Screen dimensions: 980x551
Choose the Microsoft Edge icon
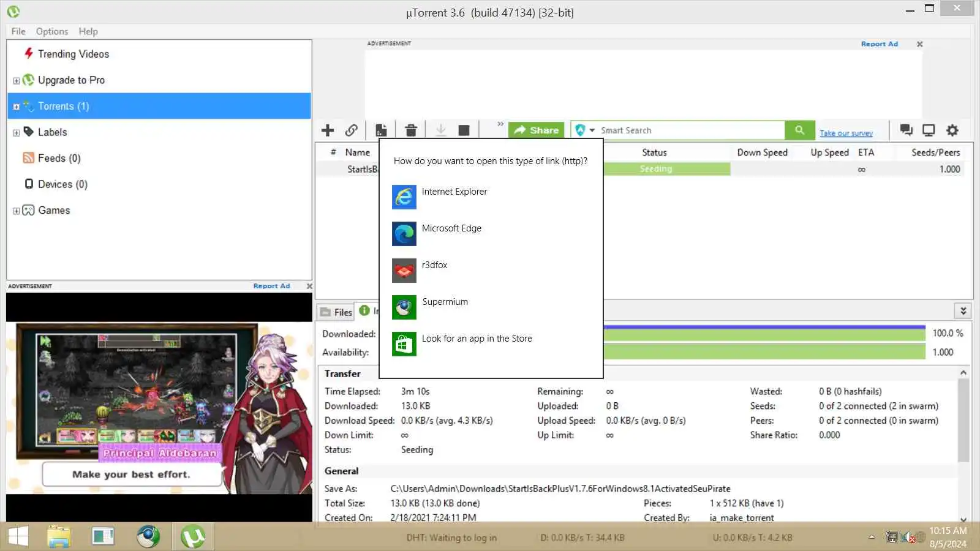click(x=404, y=234)
